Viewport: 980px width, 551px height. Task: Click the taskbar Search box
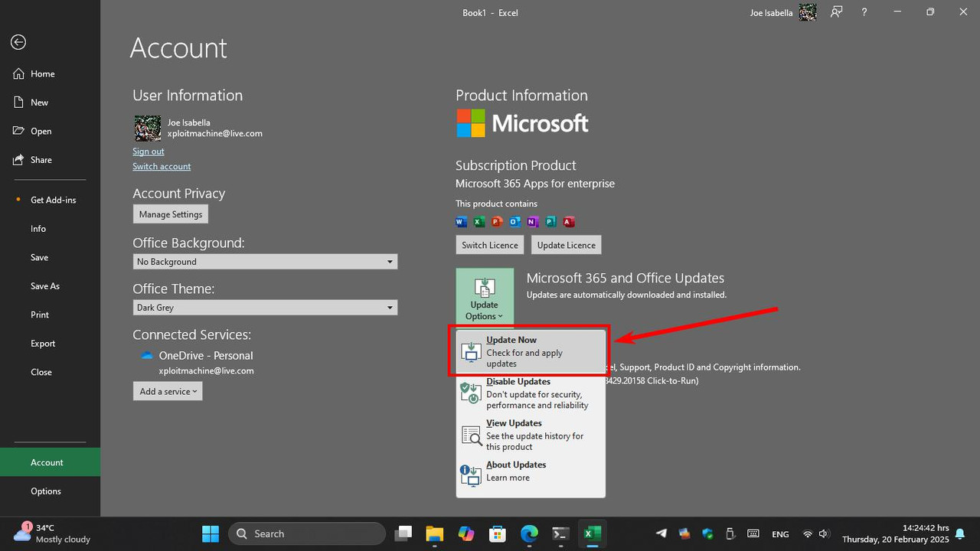(x=306, y=533)
